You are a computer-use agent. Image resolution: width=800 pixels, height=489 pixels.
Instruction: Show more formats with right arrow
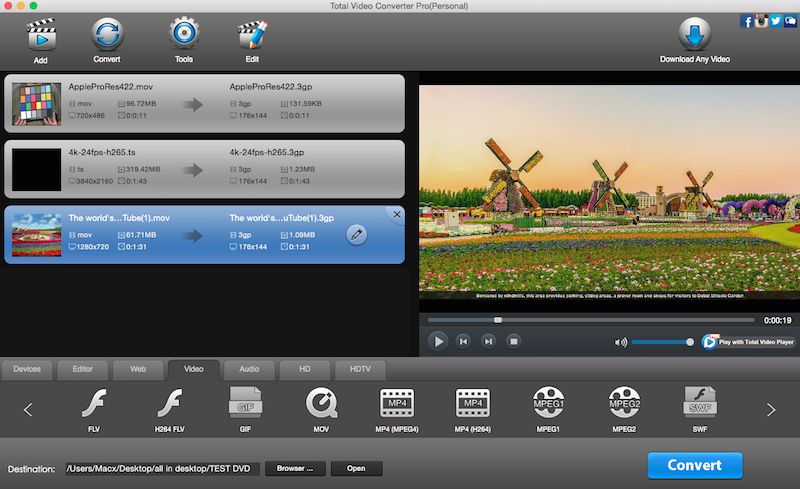pyautogui.click(x=771, y=409)
